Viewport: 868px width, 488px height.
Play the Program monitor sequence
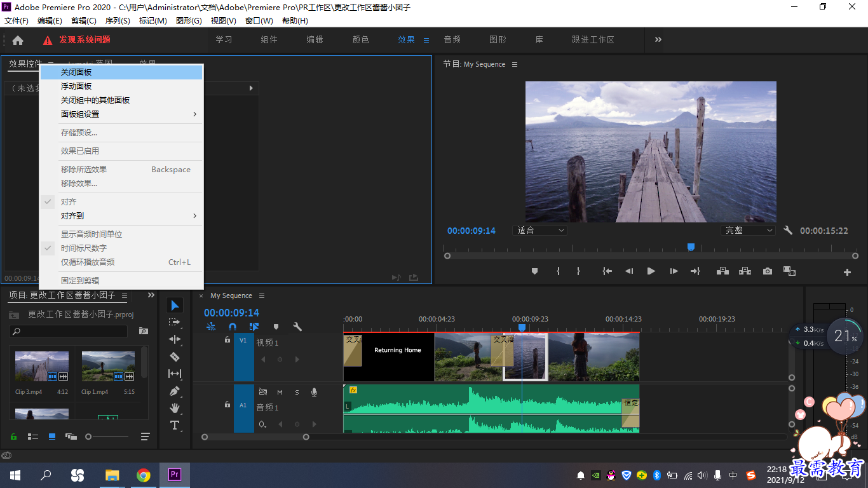click(x=651, y=271)
